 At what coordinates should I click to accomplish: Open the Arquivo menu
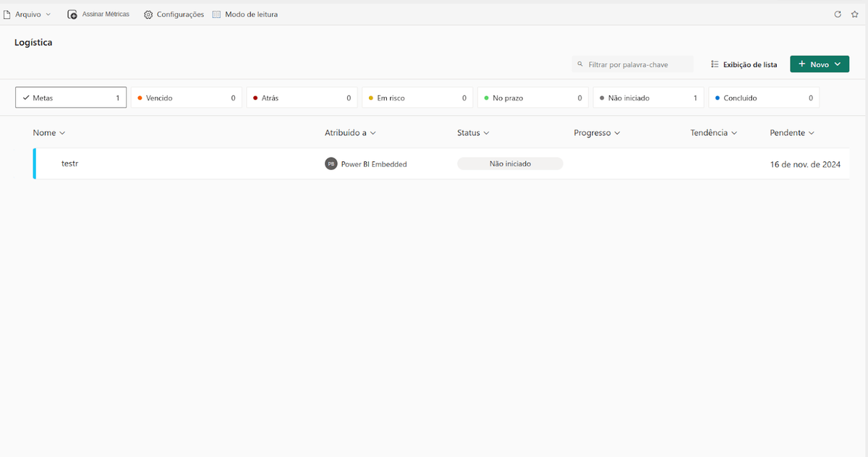click(x=33, y=14)
